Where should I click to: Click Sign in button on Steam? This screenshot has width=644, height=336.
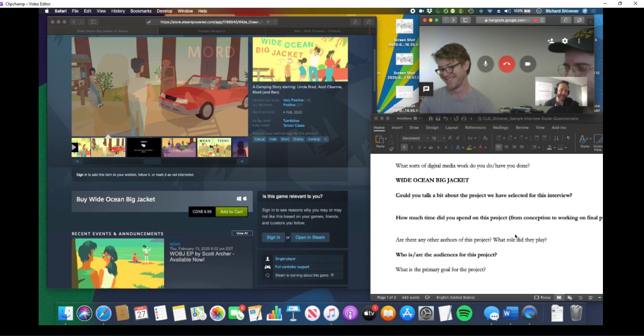click(273, 237)
